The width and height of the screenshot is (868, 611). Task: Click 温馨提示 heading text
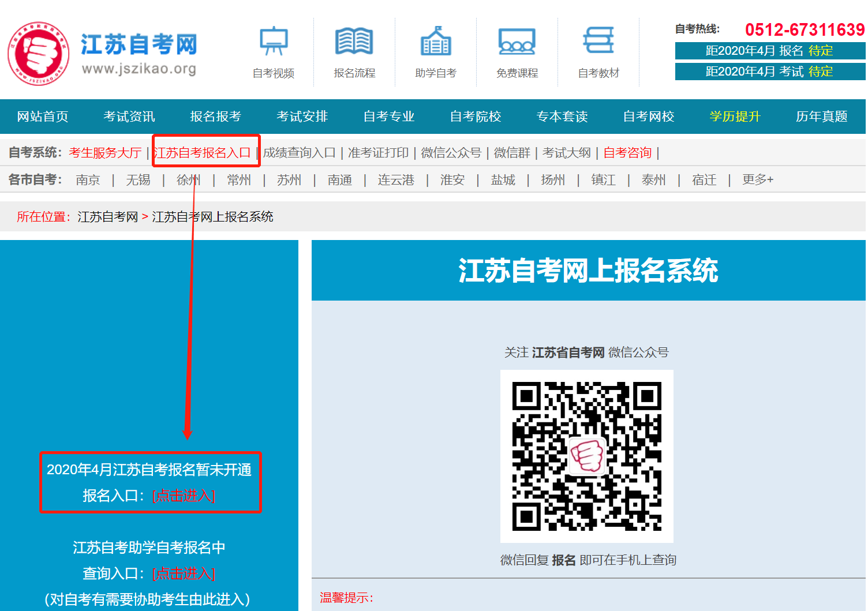coord(346,598)
